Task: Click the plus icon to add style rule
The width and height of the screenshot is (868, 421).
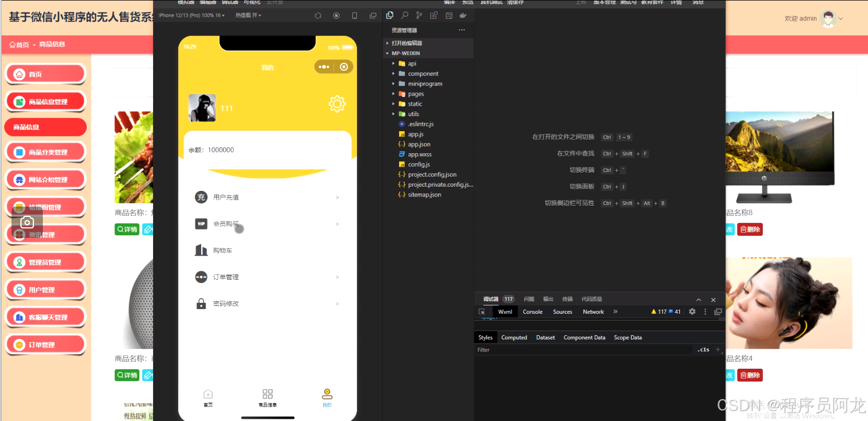Action: pyautogui.click(x=718, y=350)
